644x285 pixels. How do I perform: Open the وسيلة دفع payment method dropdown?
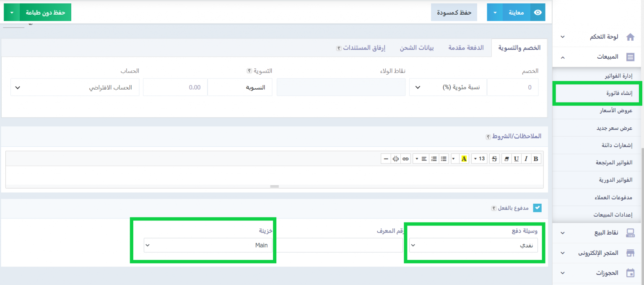[x=473, y=246]
